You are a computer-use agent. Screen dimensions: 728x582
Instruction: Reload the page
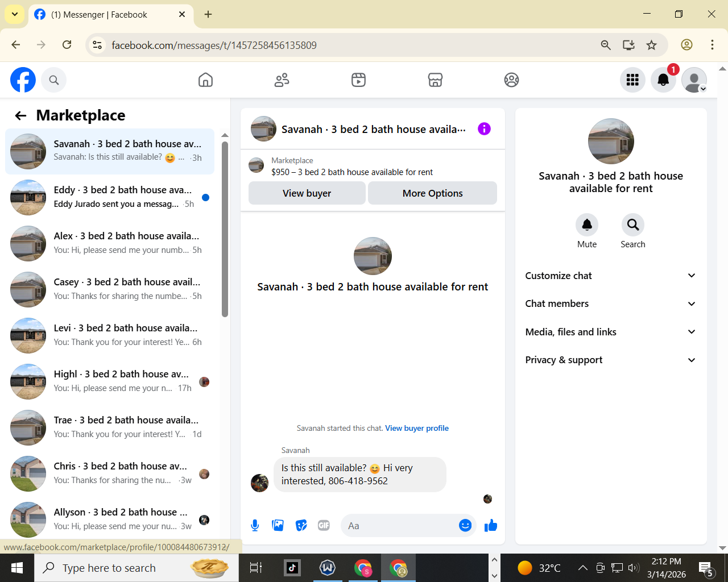pos(67,45)
